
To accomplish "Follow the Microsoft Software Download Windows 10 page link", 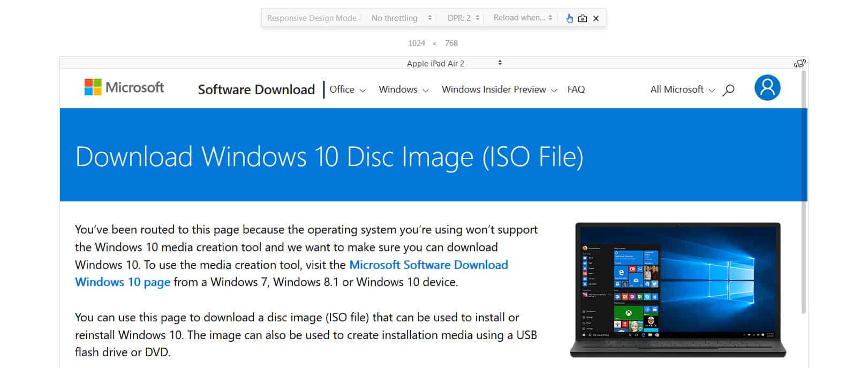I will coord(291,273).
